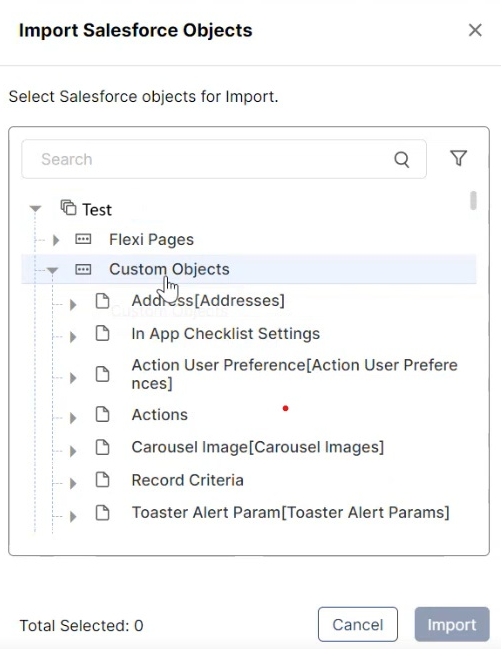
Task: Close the Import Salesforce Objects dialog
Action: [x=475, y=30]
